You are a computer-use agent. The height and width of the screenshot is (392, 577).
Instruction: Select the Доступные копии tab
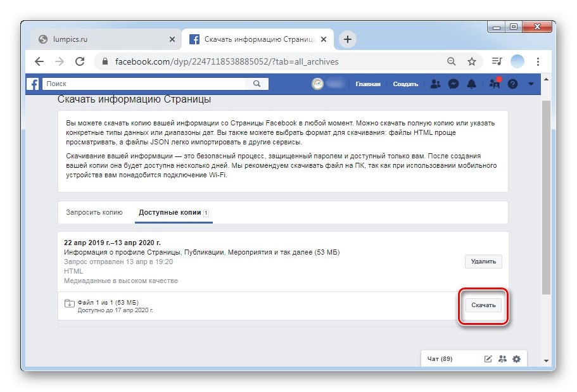(x=174, y=212)
